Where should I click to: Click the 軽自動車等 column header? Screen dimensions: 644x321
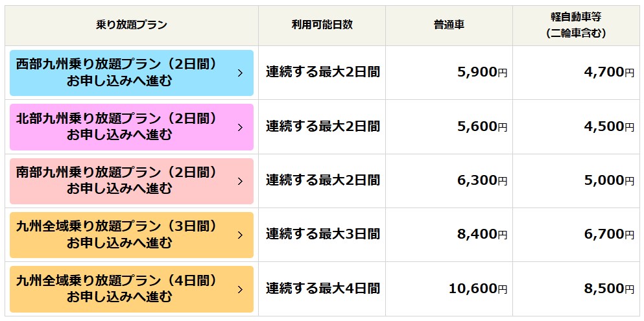(x=576, y=25)
